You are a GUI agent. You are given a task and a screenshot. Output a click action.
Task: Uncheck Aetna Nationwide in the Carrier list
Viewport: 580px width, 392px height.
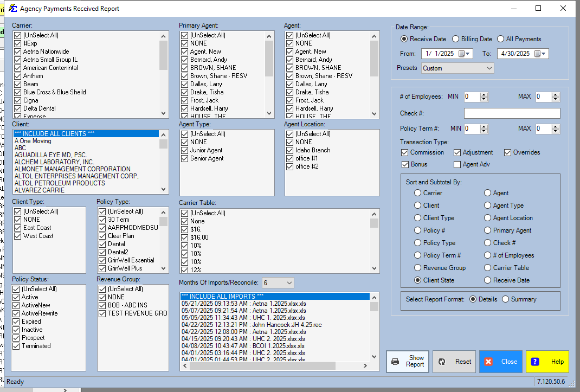point(17,52)
